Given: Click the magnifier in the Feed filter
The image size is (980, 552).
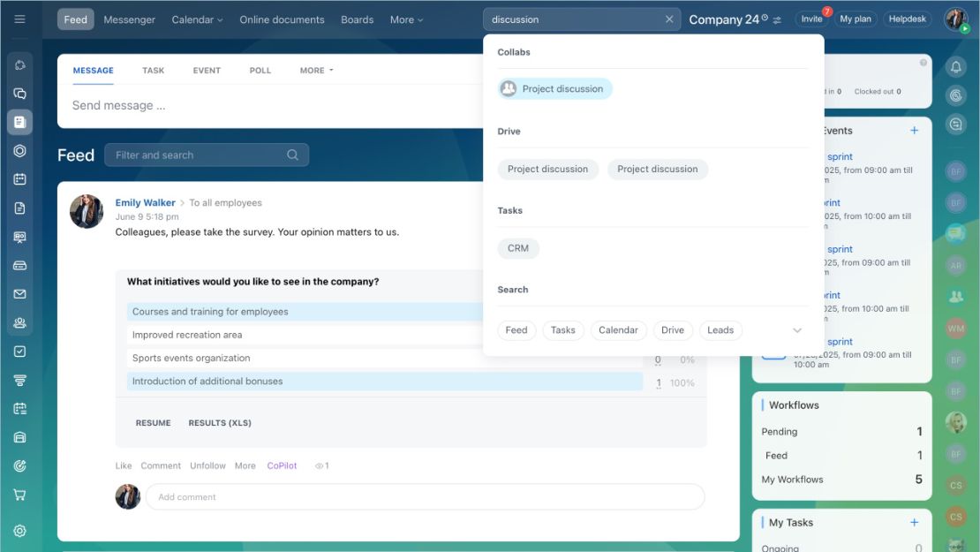Looking at the screenshot, I should (292, 155).
